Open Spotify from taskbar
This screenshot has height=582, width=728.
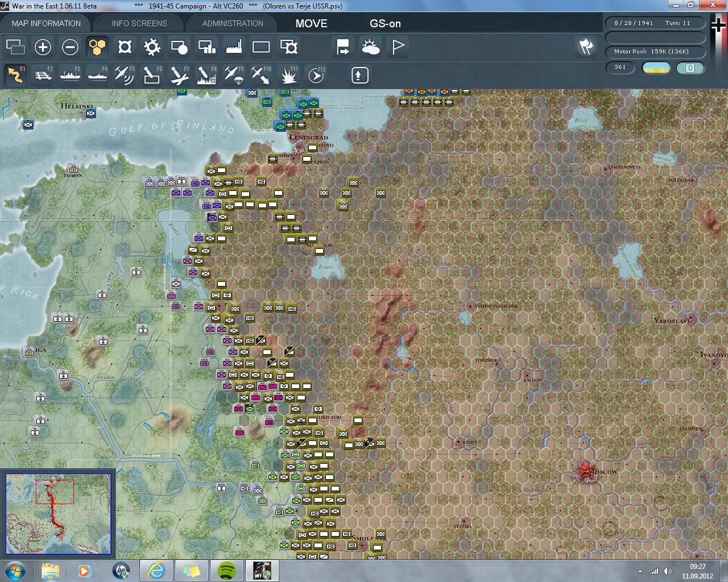[x=226, y=571]
